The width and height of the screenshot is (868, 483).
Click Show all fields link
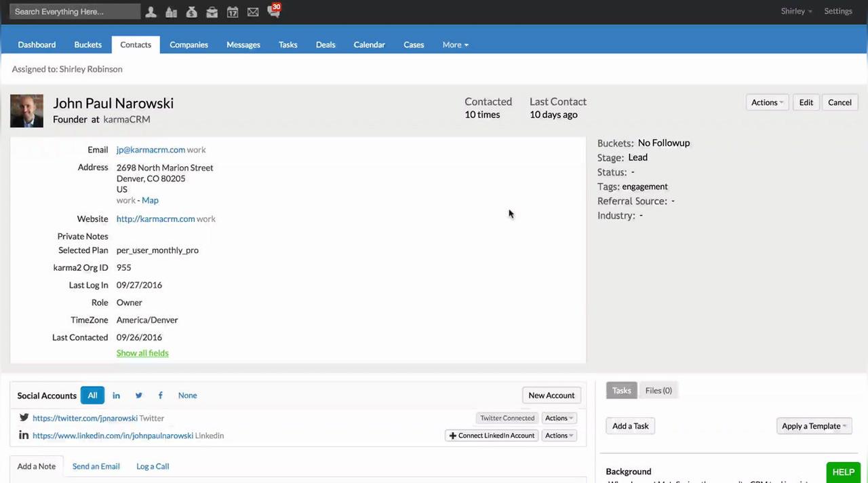coord(142,353)
